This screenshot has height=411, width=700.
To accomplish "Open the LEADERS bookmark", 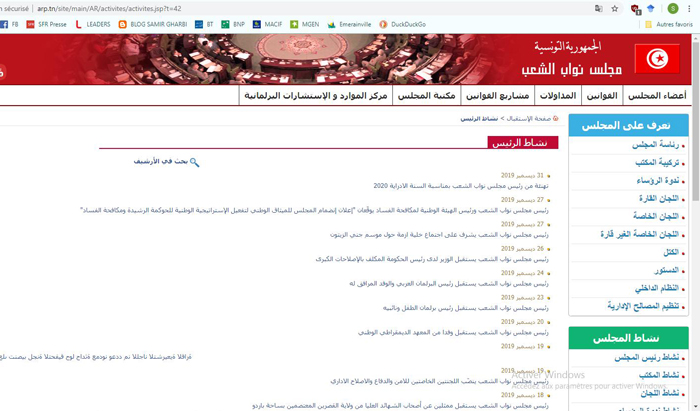I will click(93, 25).
